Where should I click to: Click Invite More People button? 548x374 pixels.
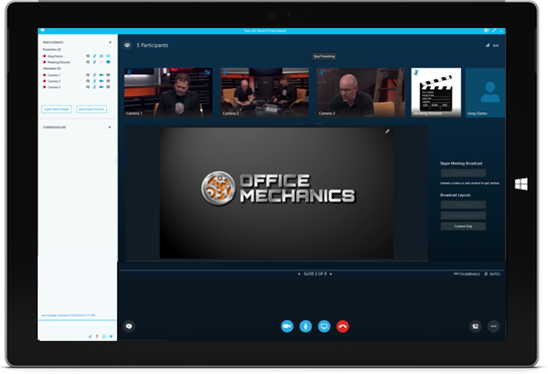[57, 109]
